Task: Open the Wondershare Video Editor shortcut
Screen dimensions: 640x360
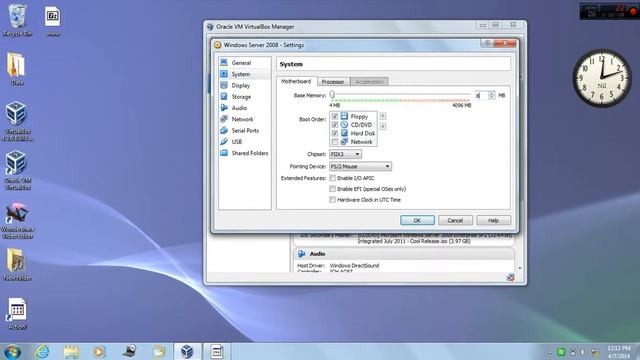Action: (17, 220)
